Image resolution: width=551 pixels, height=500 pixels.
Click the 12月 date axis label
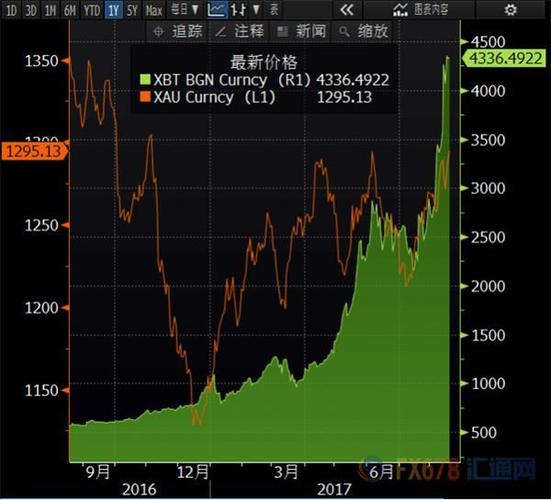coord(193,472)
